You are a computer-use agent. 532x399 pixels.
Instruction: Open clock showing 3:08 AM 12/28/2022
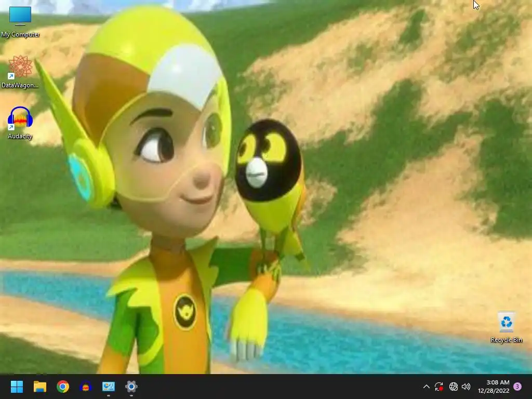point(494,387)
